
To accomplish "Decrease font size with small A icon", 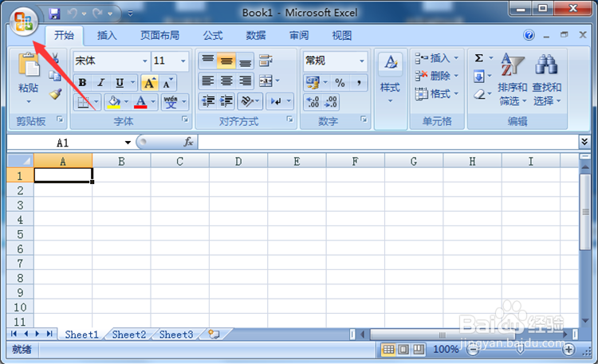I will click(x=167, y=83).
